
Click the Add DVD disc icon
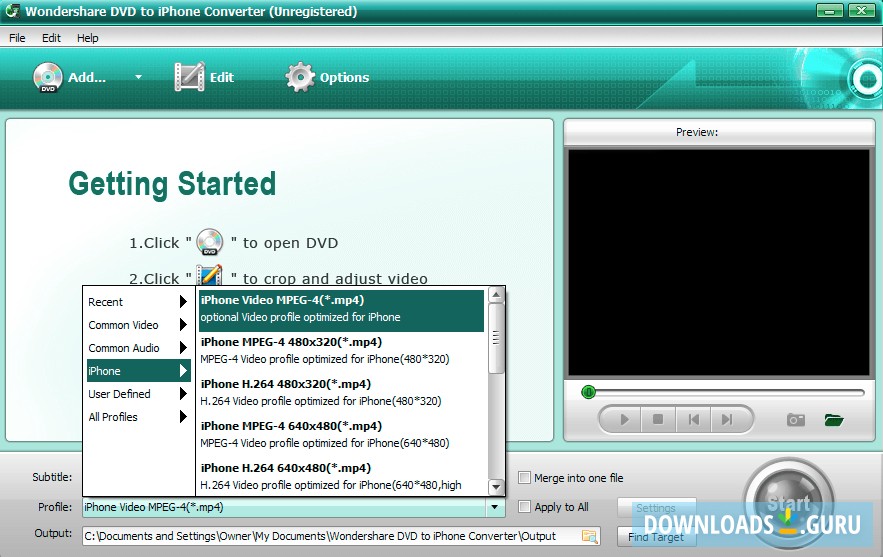coord(48,77)
